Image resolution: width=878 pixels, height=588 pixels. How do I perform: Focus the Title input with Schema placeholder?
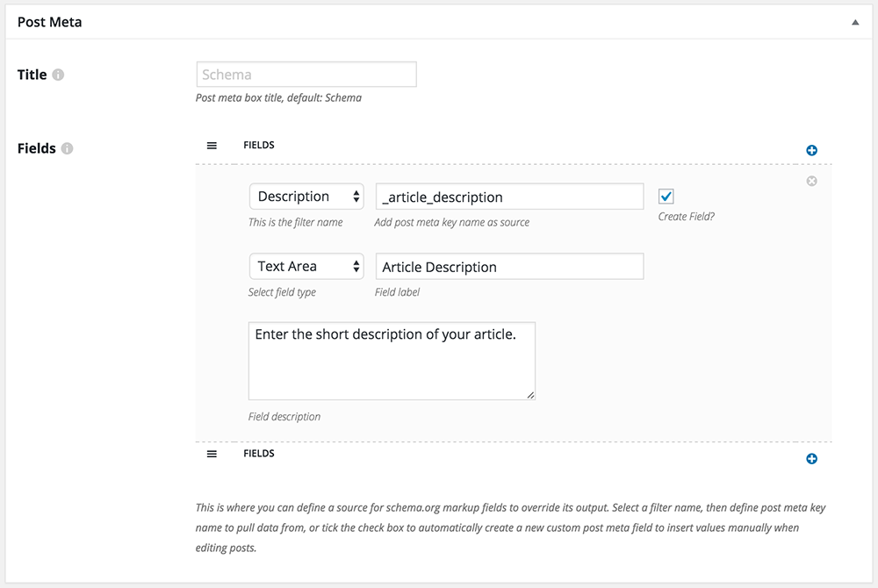(306, 75)
